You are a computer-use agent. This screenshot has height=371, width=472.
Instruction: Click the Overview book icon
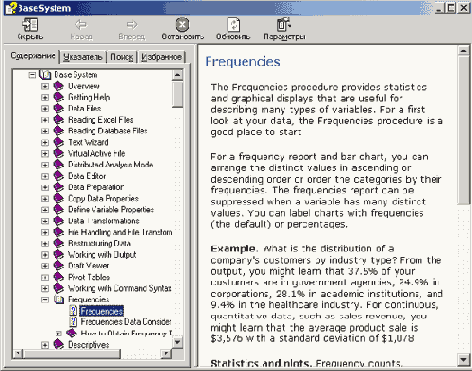(x=59, y=86)
